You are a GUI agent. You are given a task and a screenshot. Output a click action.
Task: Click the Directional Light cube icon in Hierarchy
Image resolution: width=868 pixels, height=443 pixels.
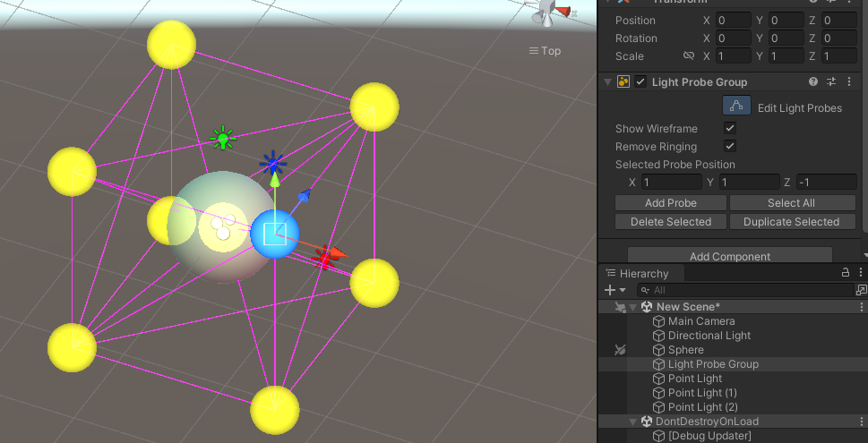click(658, 336)
